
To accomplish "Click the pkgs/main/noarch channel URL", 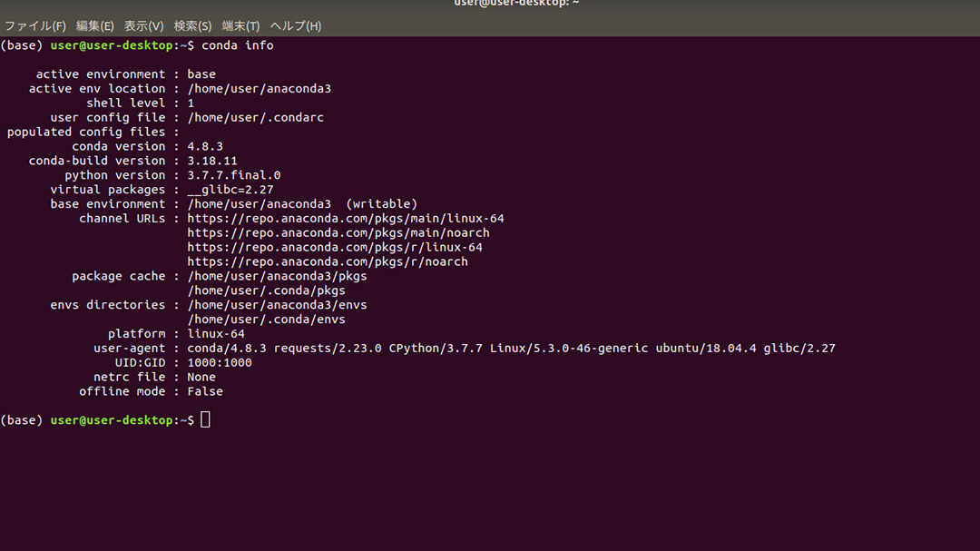I will 338,232.
